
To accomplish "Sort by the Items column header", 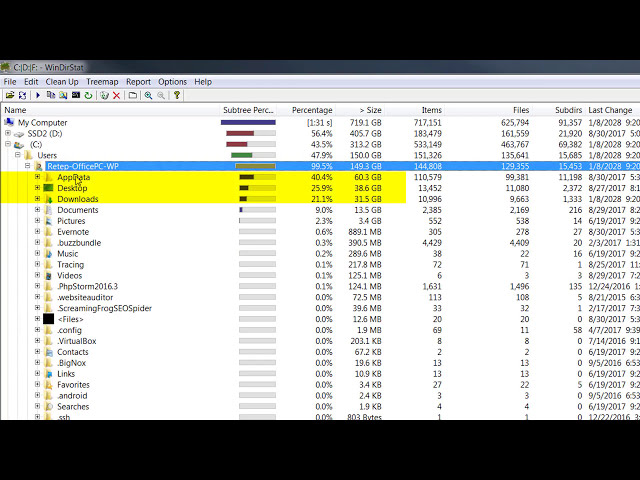I will (x=414, y=110).
